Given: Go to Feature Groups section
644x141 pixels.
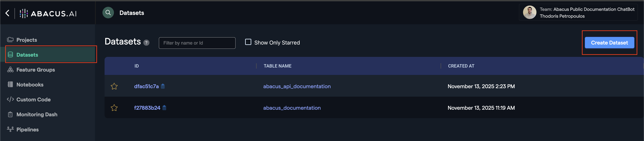Looking at the screenshot, I should [36, 70].
